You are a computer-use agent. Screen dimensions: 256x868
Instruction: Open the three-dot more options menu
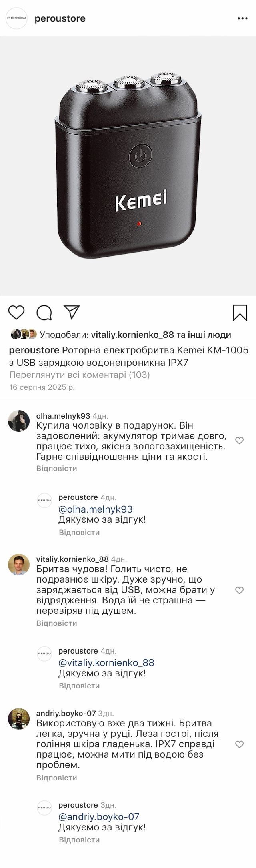click(x=242, y=18)
